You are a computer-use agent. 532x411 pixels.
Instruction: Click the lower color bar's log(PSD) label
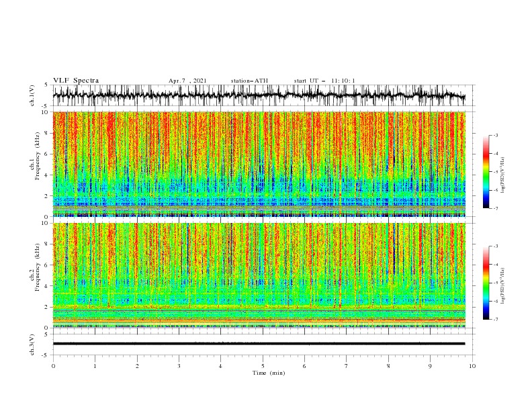click(x=503, y=287)
